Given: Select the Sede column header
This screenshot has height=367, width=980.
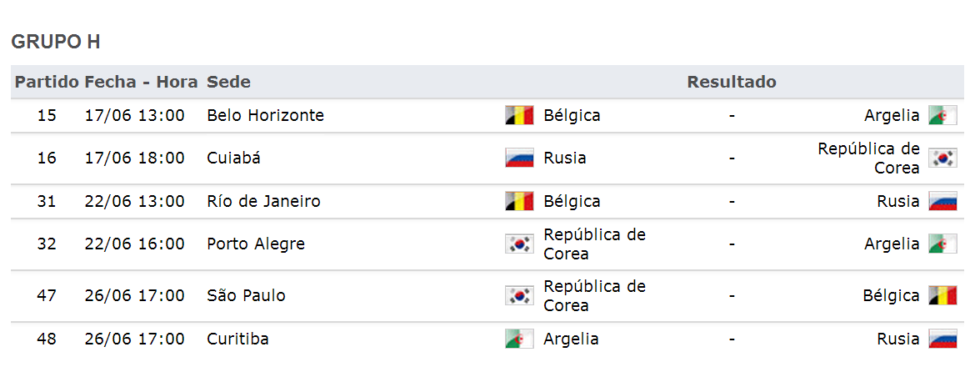Looking at the screenshot, I should point(228,82).
